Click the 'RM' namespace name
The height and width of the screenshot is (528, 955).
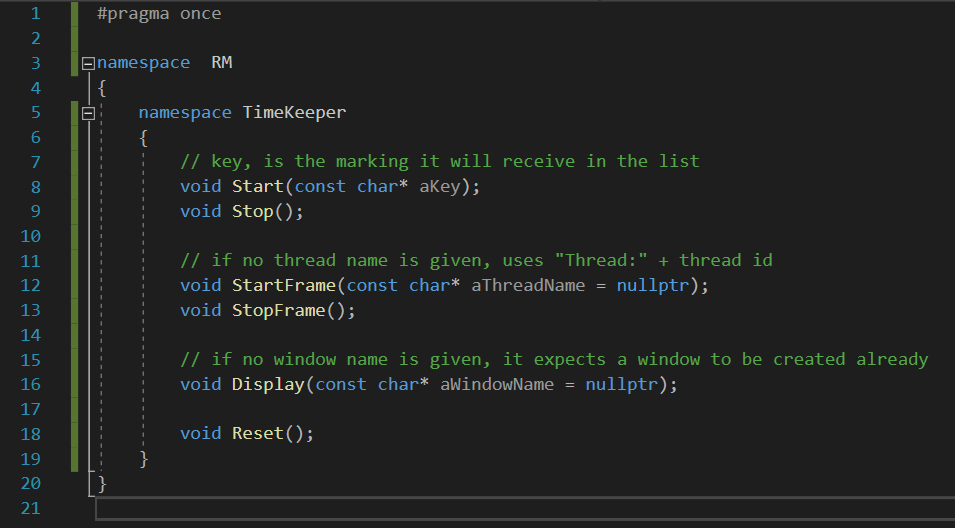point(222,63)
